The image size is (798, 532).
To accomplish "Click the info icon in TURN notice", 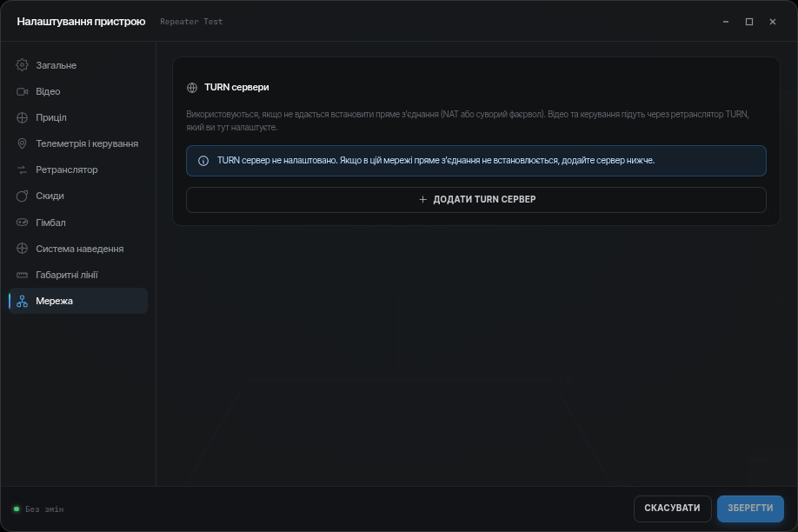I will tap(203, 161).
